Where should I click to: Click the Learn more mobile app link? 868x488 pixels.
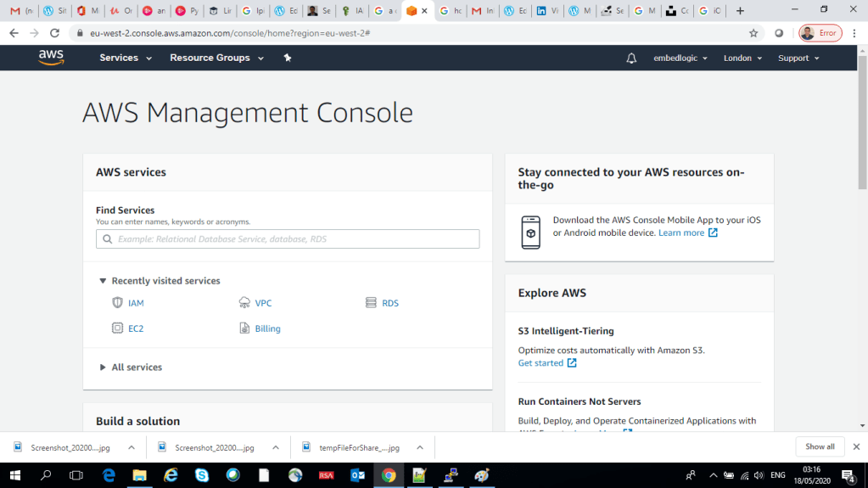click(x=681, y=233)
